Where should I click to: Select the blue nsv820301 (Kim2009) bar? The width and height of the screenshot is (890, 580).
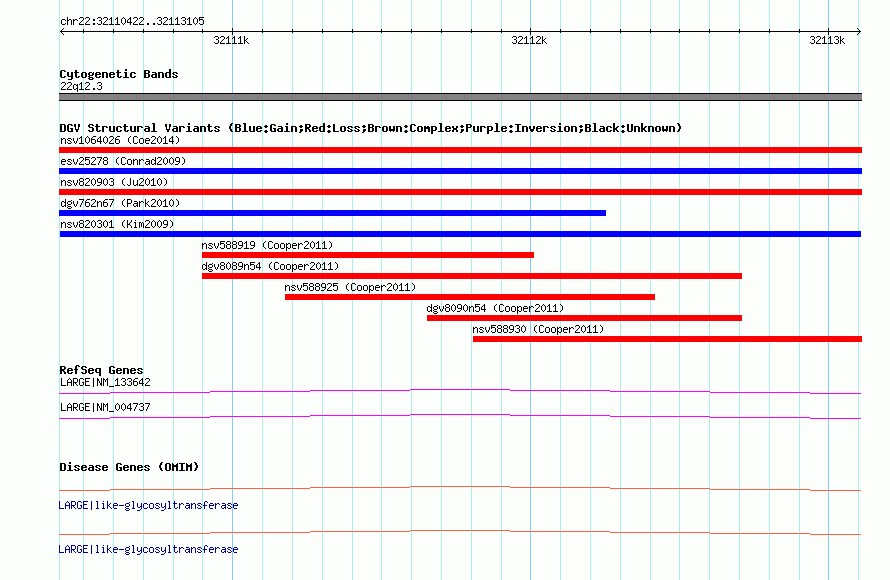(460, 234)
